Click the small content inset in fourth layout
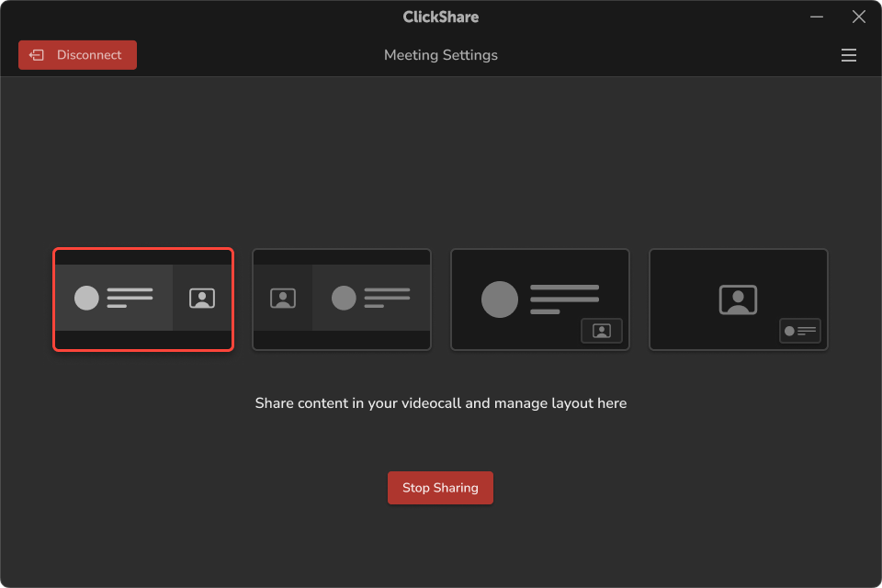Screen dimensions: 882x588 tap(800, 331)
